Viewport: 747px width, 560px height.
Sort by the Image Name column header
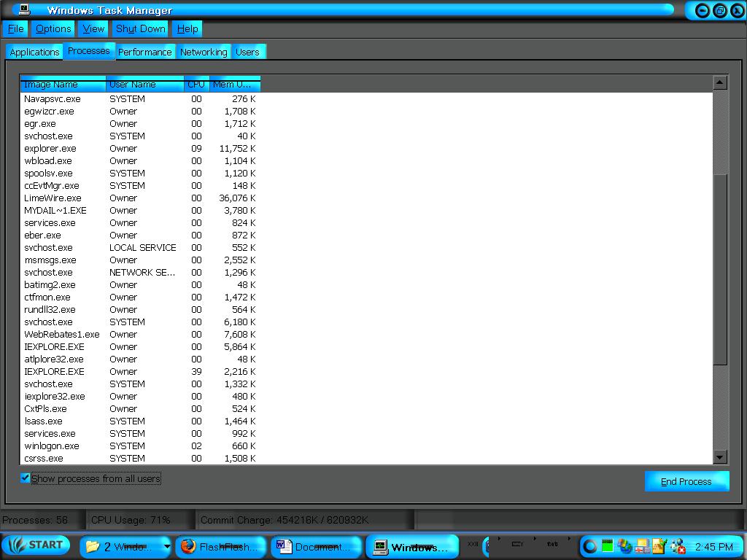pyautogui.click(x=63, y=84)
